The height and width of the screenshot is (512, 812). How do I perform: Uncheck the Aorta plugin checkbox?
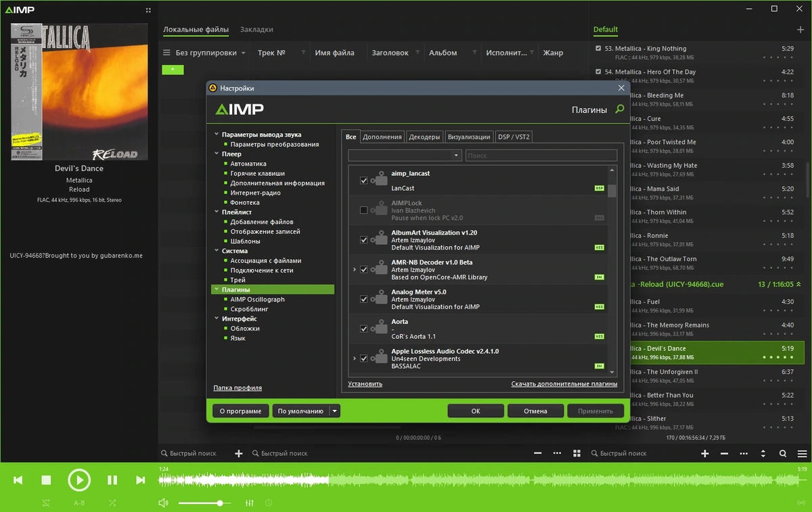364,329
